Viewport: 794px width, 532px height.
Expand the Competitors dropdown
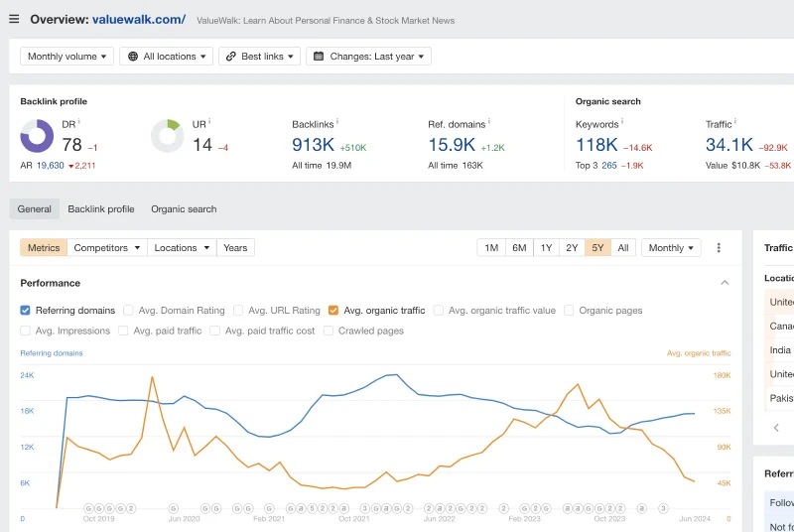(x=107, y=247)
